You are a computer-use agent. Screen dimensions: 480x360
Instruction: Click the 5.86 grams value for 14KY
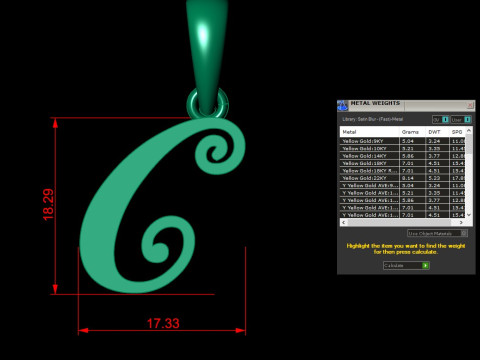[413, 156]
